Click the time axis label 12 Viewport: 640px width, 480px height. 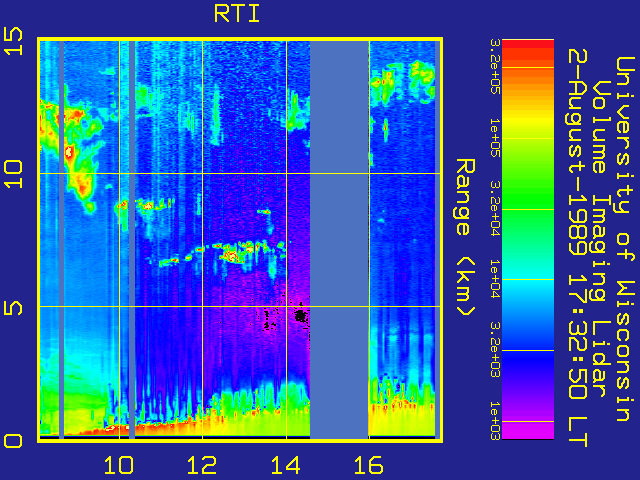coord(202,465)
